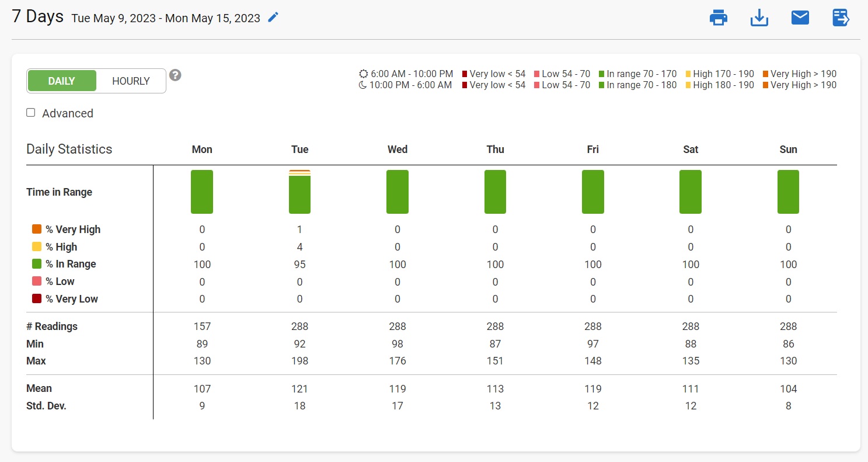The height and width of the screenshot is (462, 868).
Task: Click Tuesday's in range value 95
Action: click(299, 264)
